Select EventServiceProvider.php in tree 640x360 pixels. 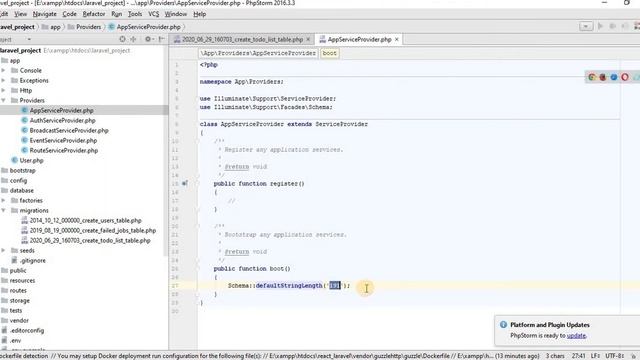pos(63,140)
